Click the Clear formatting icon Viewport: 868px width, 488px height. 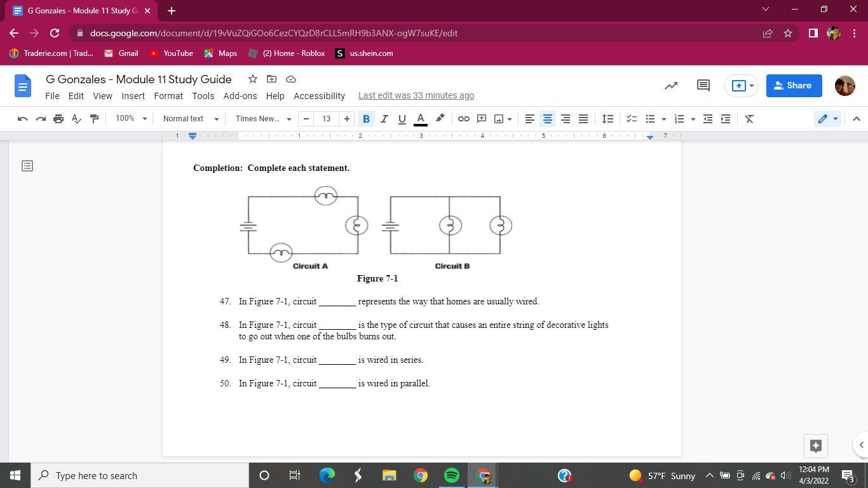pyautogui.click(x=749, y=119)
